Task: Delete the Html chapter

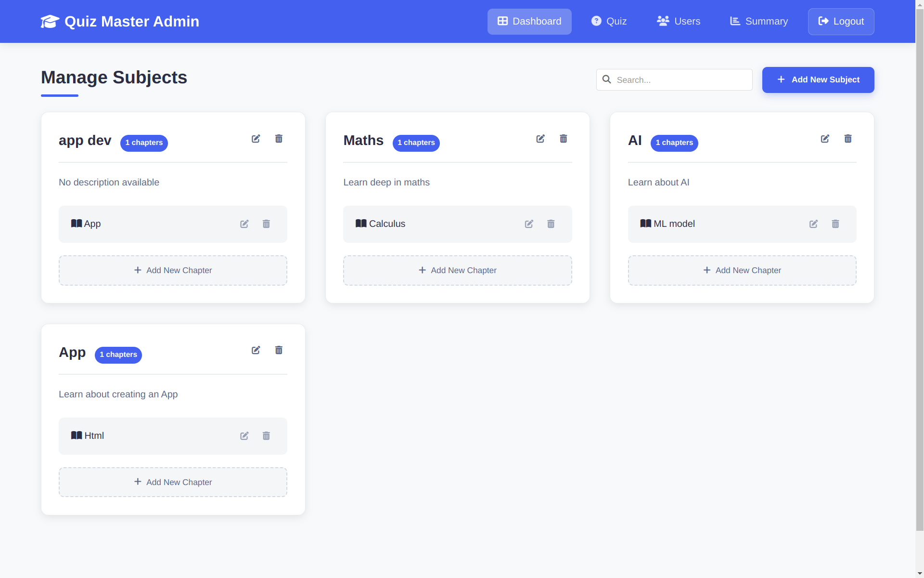Action: pyautogui.click(x=266, y=436)
